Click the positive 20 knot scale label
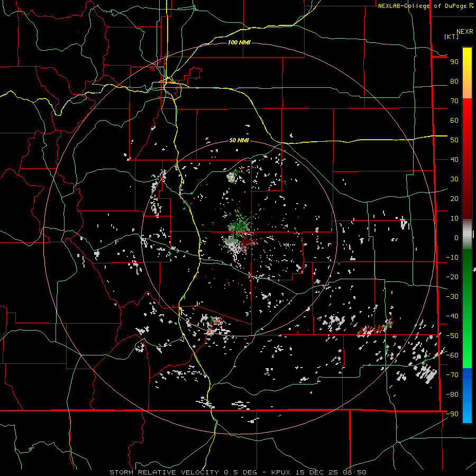The image size is (476, 476). point(454,198)
